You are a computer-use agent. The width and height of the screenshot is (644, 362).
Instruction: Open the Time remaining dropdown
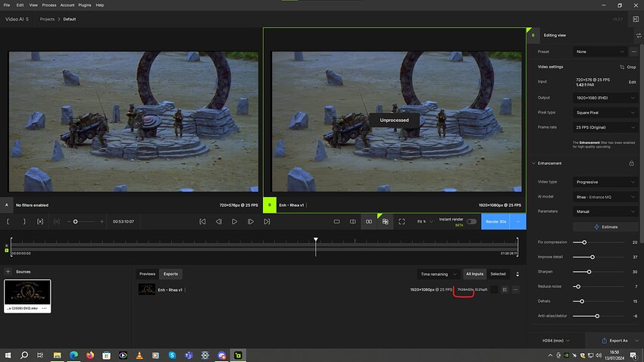(439, 273)
